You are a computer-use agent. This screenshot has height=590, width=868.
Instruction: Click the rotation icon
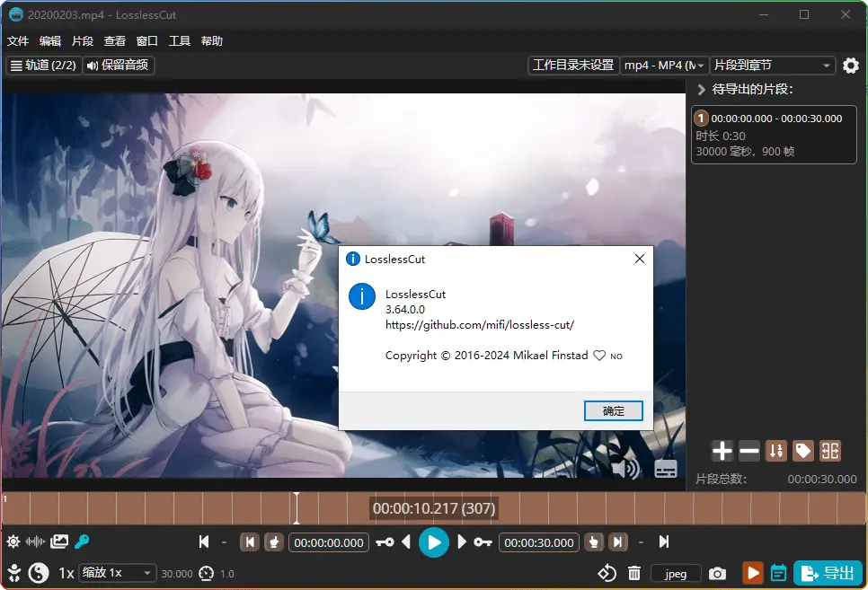pos(607,574)
